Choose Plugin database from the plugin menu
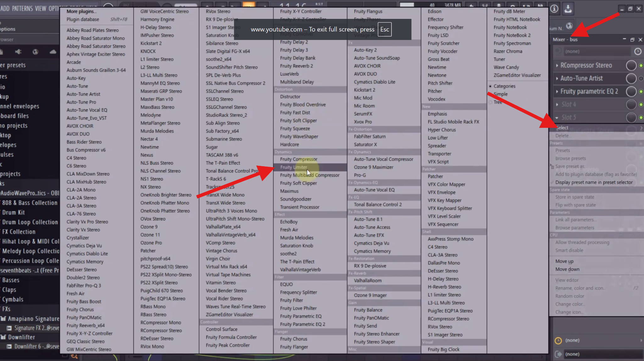The height and width of the screenshot is (361, 644). click(82, 19)
